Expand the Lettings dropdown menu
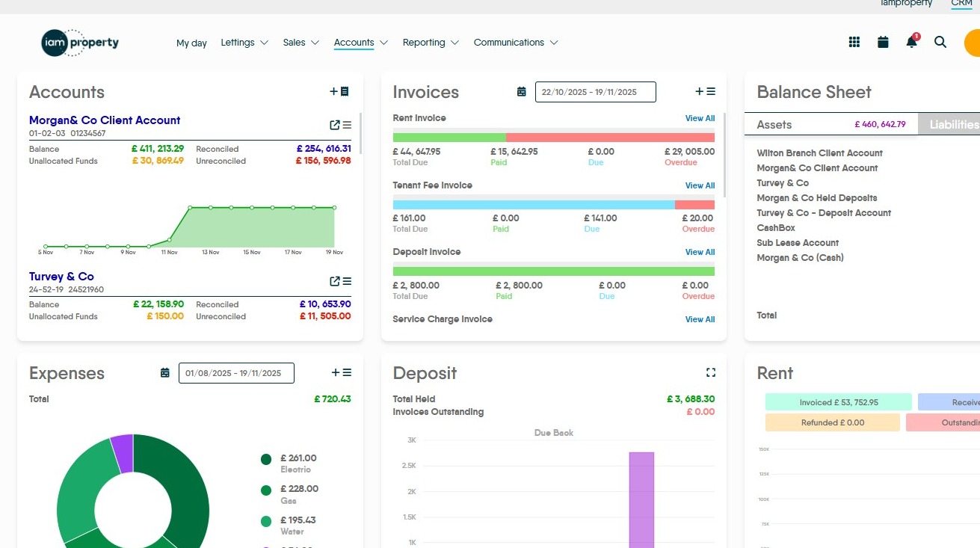 (244, 43)
